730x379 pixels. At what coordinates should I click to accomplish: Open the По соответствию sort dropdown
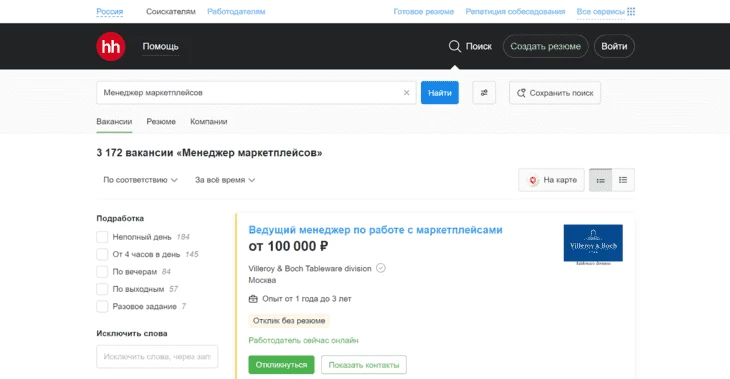140,180
